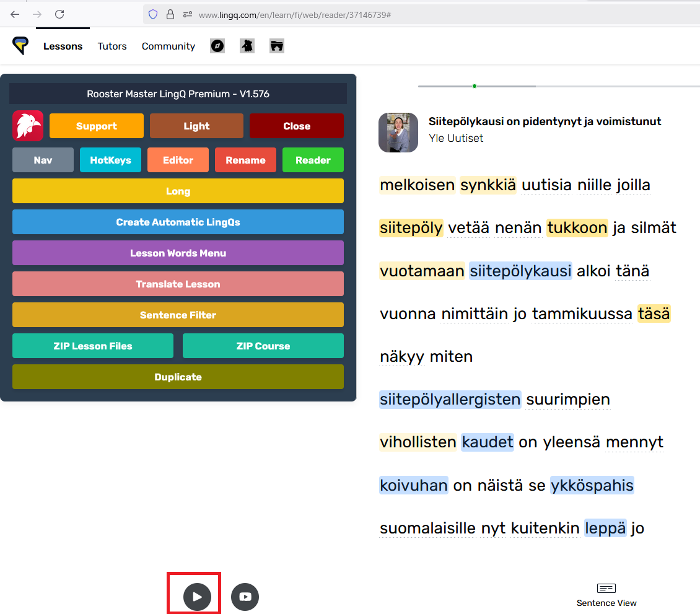This screenshot has height=614, width=700.
Task: Click ZIP Lesson Files
Action: tap(93, 346)
